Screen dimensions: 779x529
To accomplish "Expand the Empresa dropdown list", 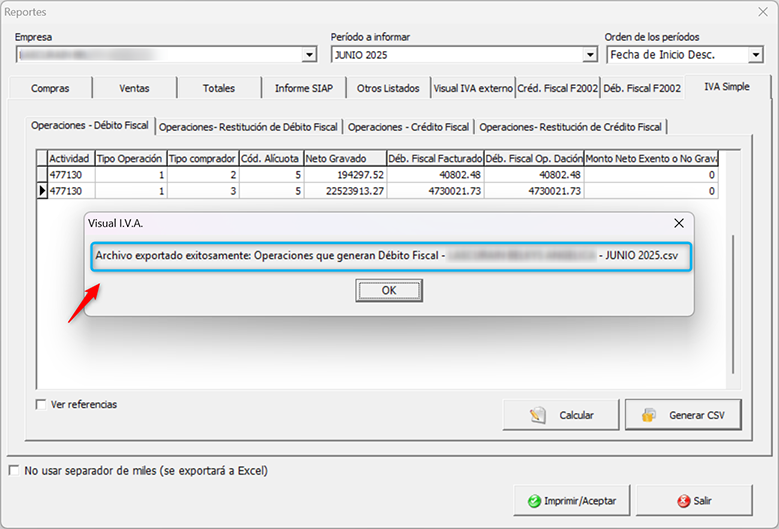I will click(x=309, y=55).
